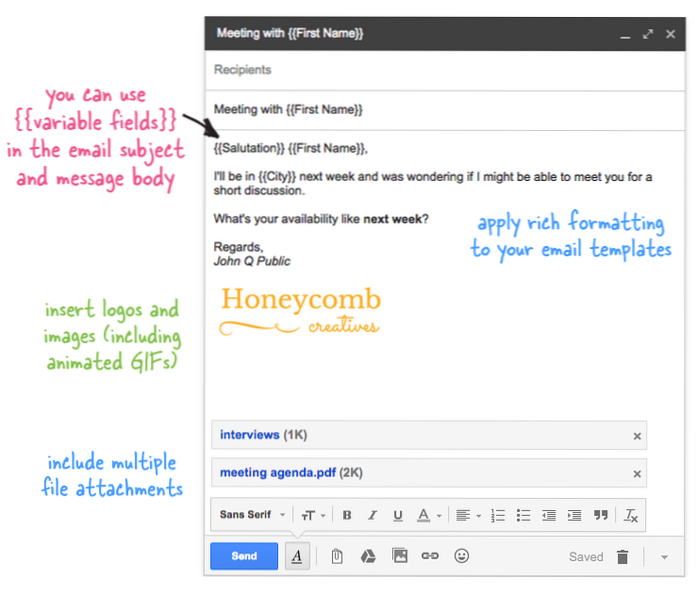Screen dimensions: 698x595
Task: Open the Sans Serif font dropdown
Action: tap(253, 515)
